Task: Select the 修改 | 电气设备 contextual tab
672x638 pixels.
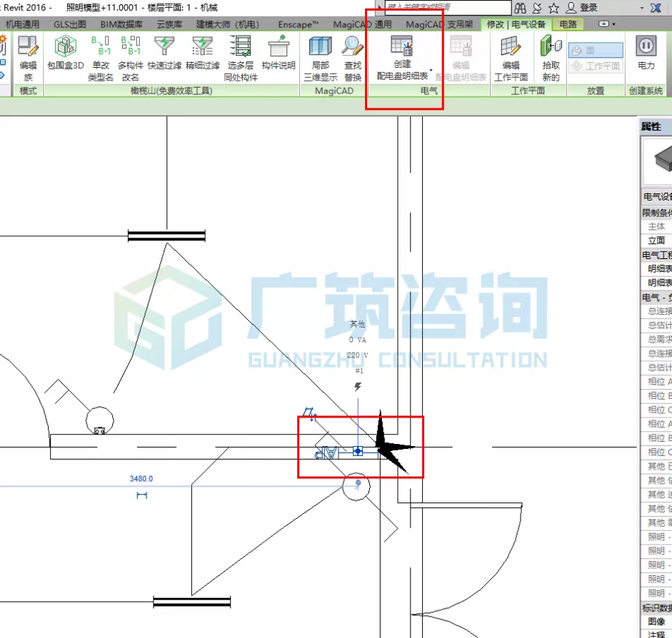Action: (x=516, y=24)
